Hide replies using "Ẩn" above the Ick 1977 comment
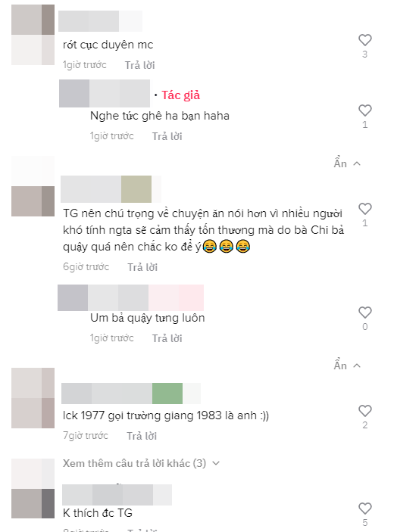Screen dimensions: 397x532 (x=347, y=366)
